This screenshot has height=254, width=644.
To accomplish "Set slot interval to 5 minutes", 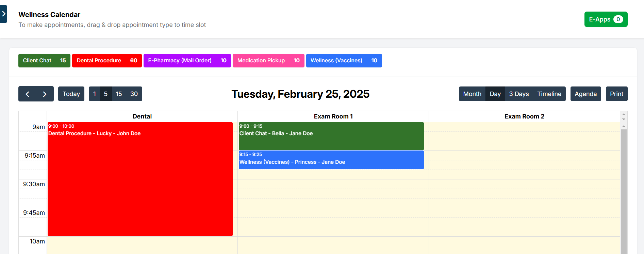I will (106, 94).
